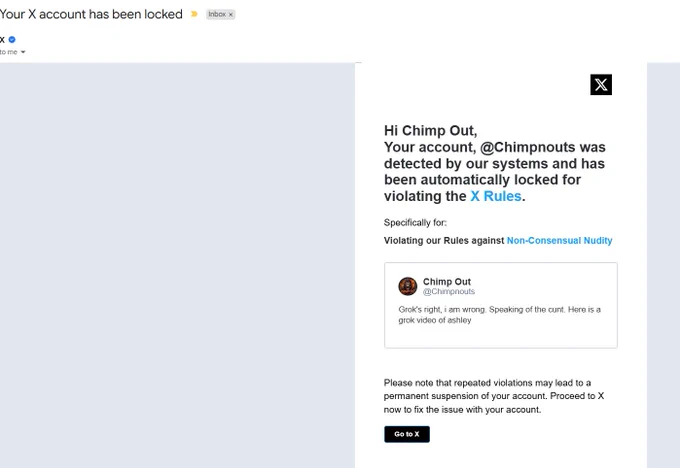
Task: Remove the Inbox label with its x
Action: pyautogui.click(x=231, y=15)
